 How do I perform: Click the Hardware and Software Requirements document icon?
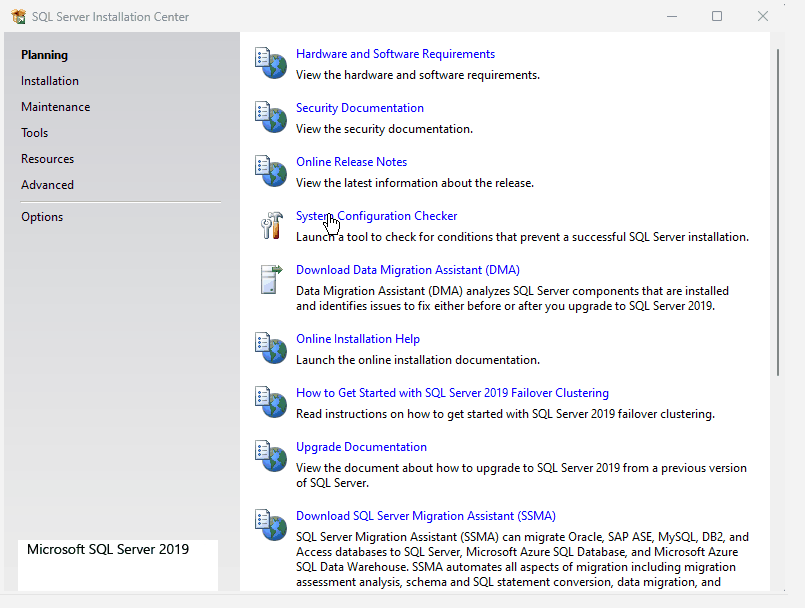(271, 63)
